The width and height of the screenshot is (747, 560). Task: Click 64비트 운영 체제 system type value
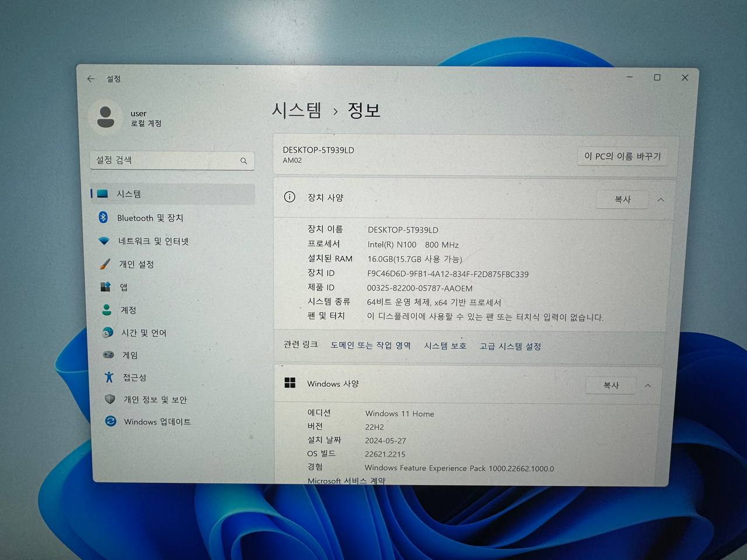434,303
